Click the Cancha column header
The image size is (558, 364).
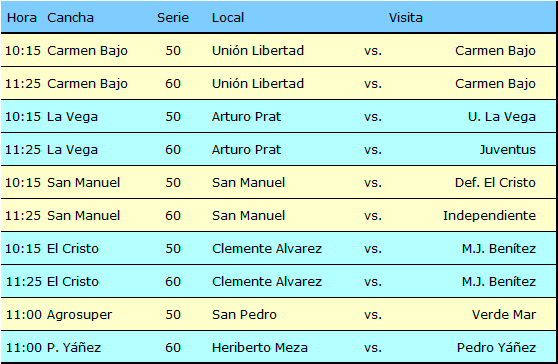(70, 17)
